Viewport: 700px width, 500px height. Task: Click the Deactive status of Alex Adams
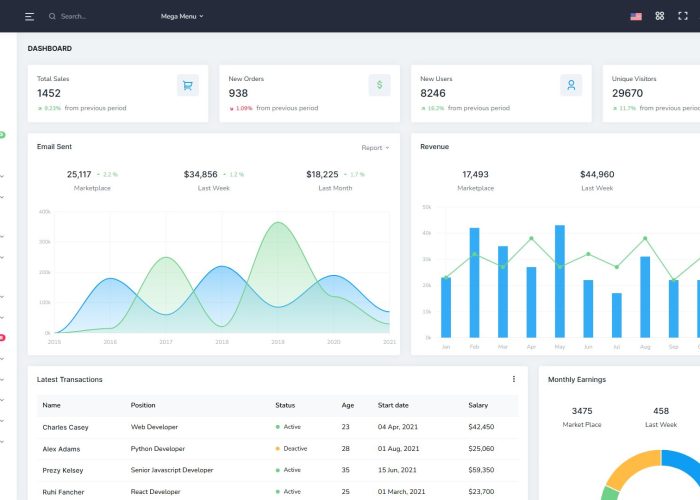292,449
